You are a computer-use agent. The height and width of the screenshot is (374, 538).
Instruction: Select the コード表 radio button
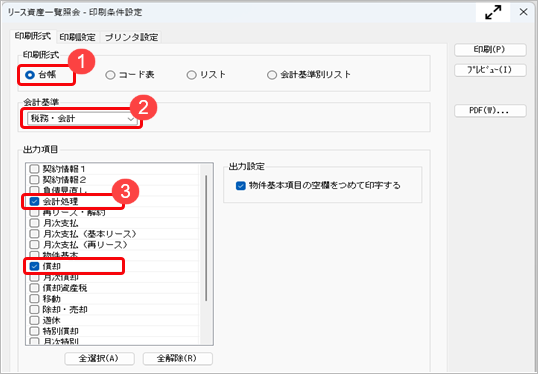(x=110, y=75)
